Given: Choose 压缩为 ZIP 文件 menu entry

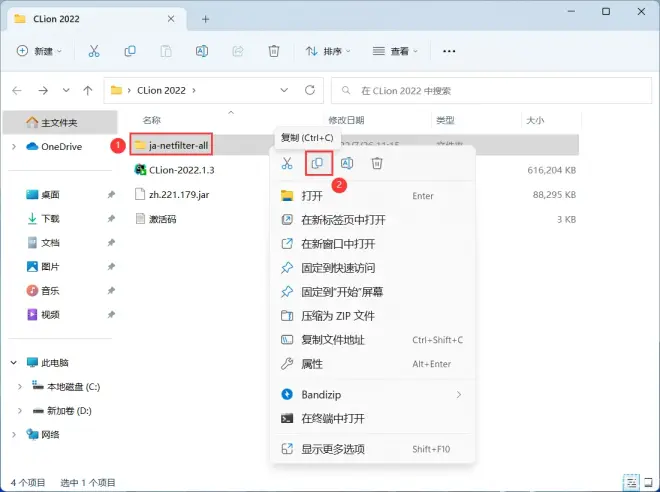Looking at the screenshot, I should click(x=373, y=316).
